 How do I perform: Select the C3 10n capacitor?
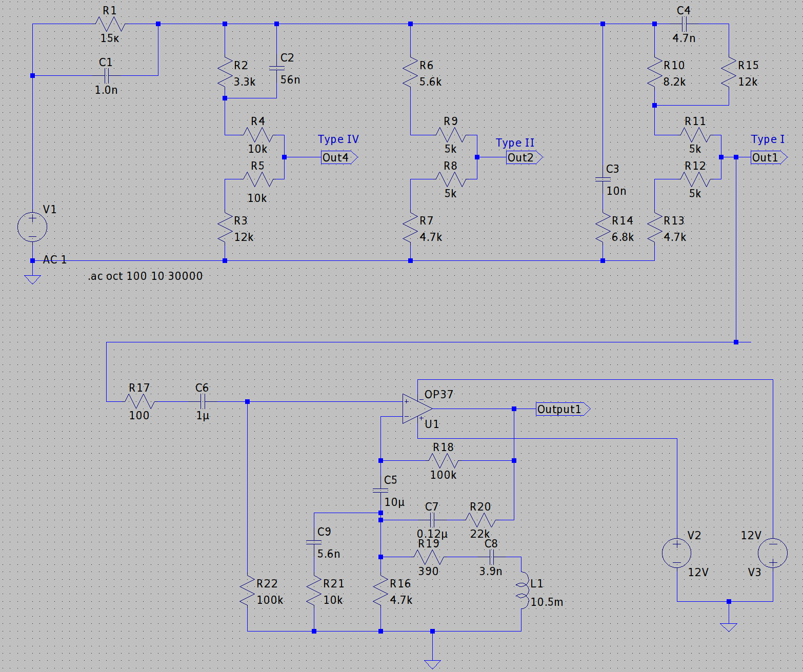[603, 179]
